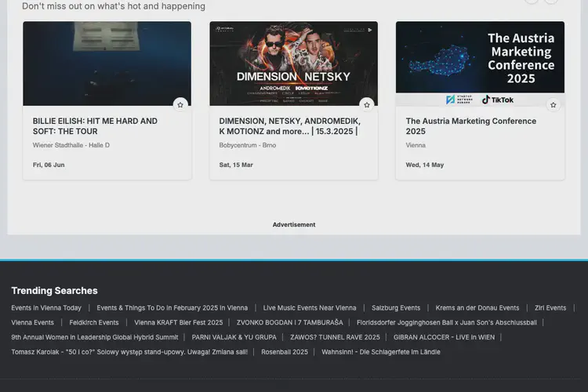The height and width of the screenshot is (392, 588).
Task: Open Tomasz Karolak stand-up link
Action: (129, 352)
